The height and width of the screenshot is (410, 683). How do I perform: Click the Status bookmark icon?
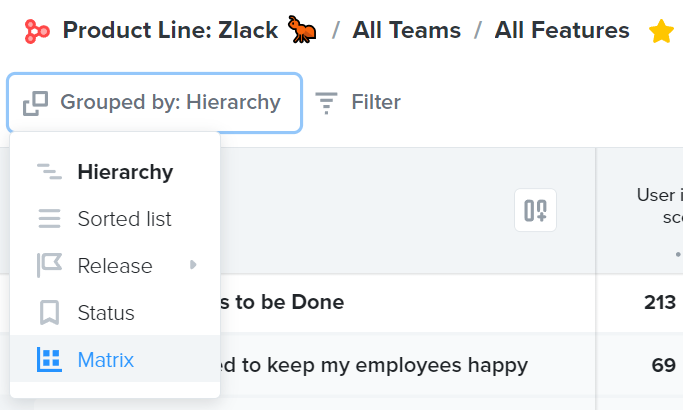click(49, 312)
